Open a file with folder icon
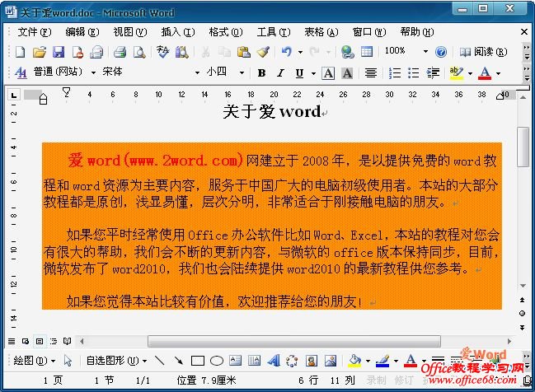This screenshot has height=392, width=535. [40, 52]
